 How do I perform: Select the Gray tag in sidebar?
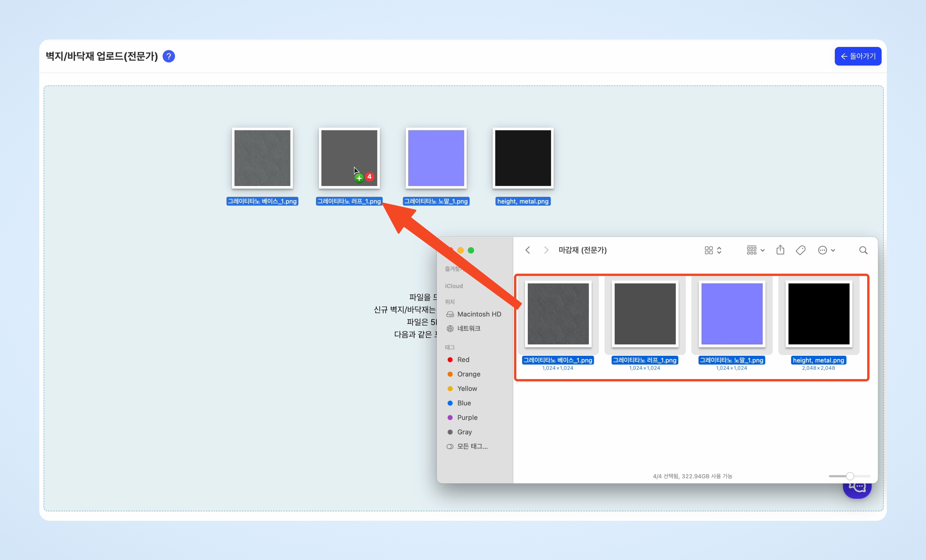coord(460,432)
